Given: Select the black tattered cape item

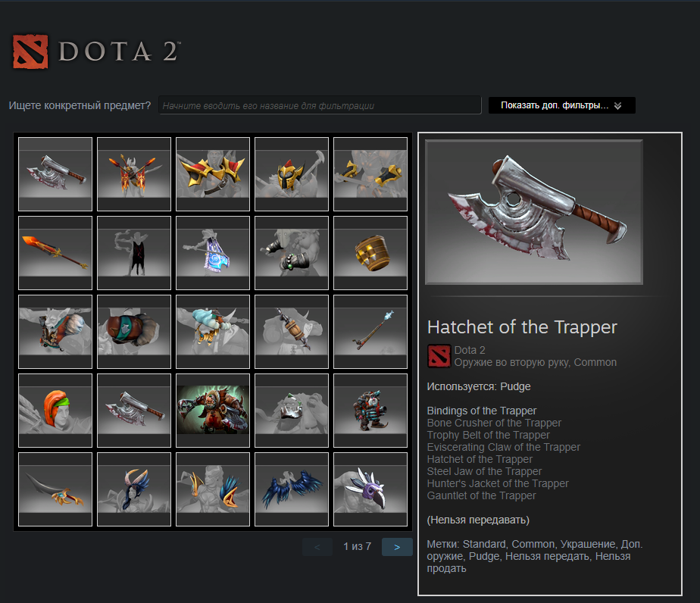Looking at the screenshot, I should [x=134, y=253].
